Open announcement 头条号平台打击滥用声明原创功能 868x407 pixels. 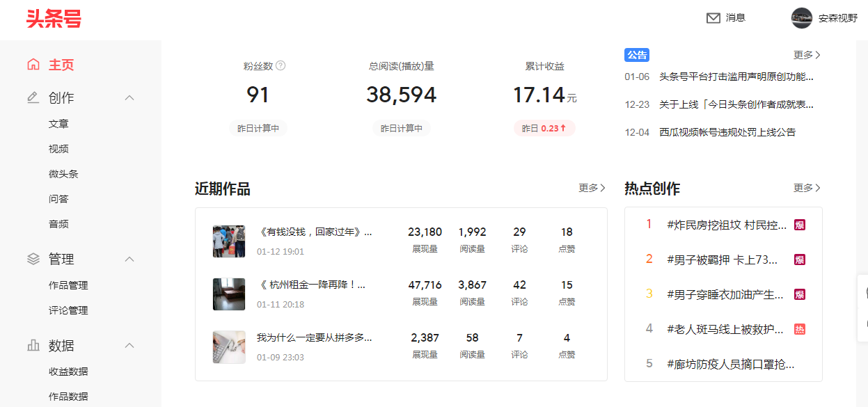[736, 77]
